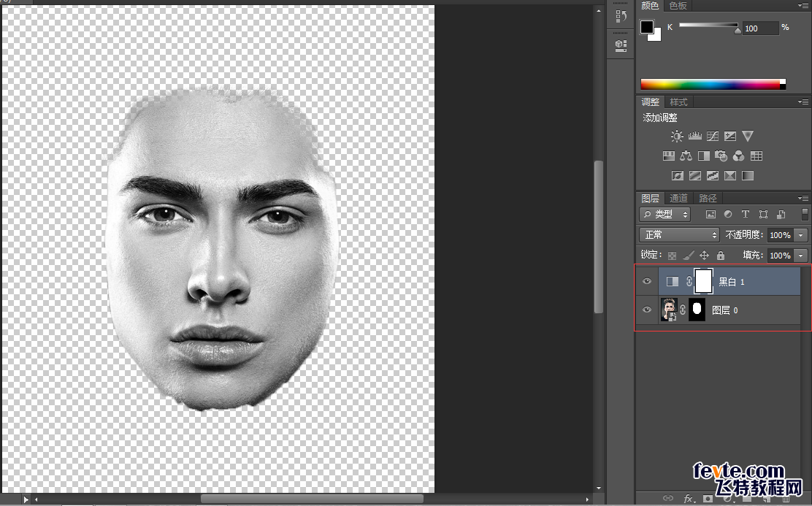The height and width of the screenshot is (506, 812).
Task: Open the layer styles fx menu
Action: (689, 499)
